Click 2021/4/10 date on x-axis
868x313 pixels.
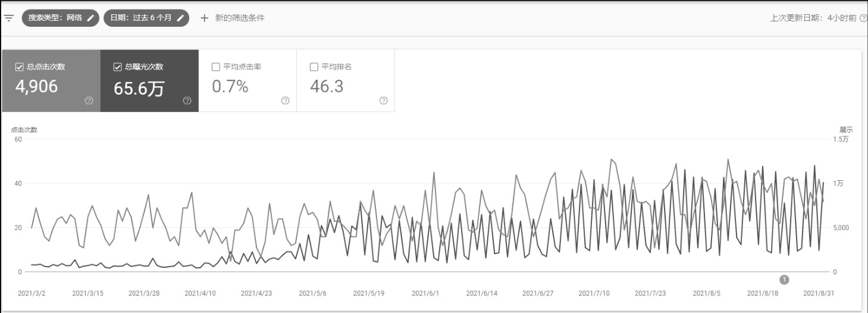(200, 293)
